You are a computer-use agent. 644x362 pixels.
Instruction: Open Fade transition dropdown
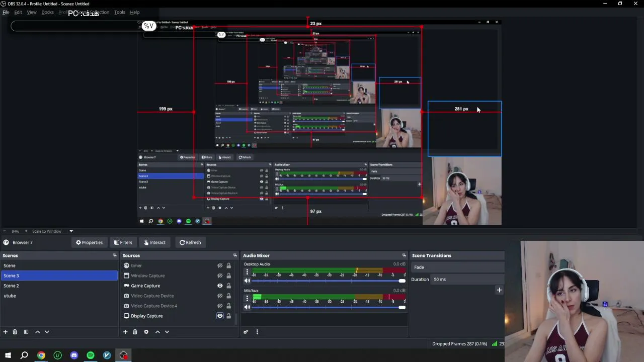coord(457,267)
